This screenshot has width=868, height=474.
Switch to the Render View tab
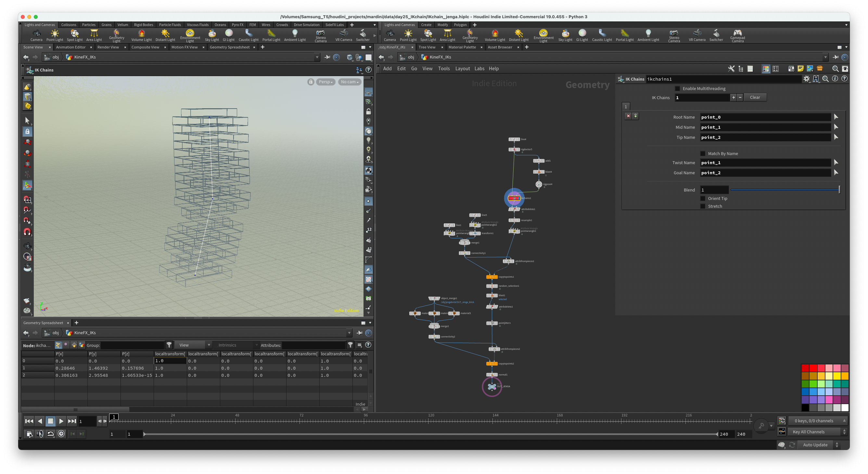[108, 47]
